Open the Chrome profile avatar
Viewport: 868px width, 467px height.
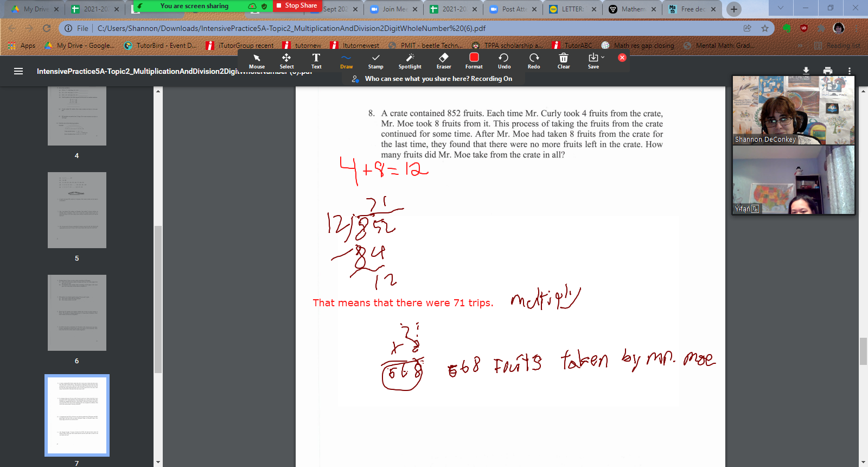tap(839, 28)
